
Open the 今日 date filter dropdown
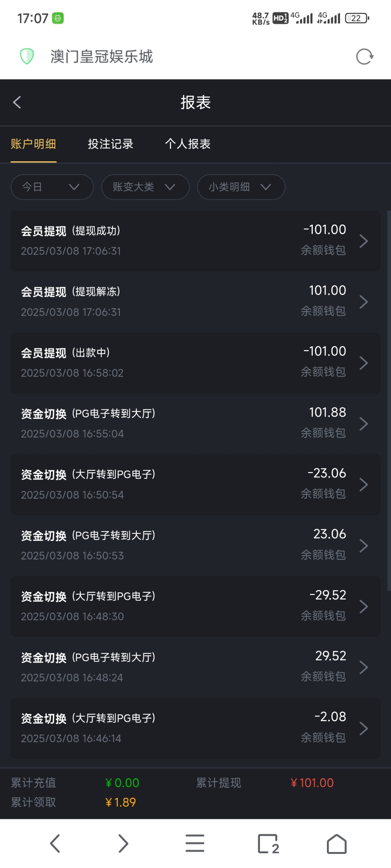(x=52, y=187)
